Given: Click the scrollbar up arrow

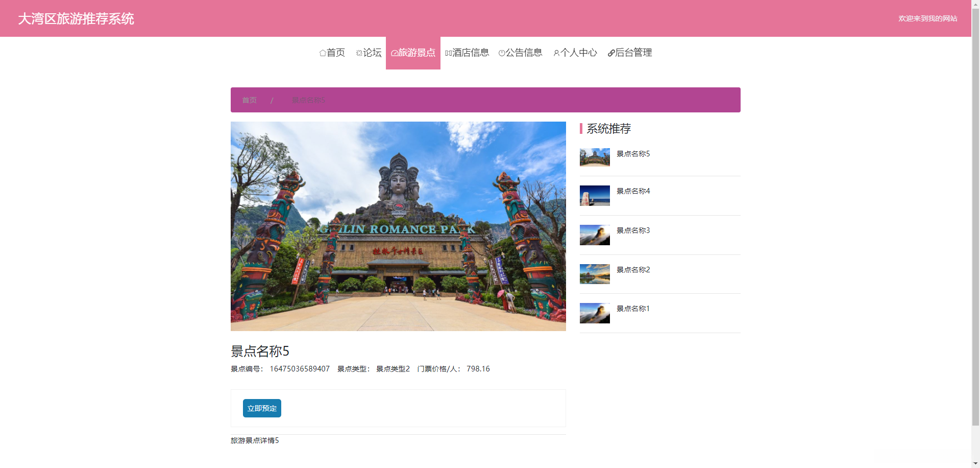Looking at the screenshot, I should (975, 4).
